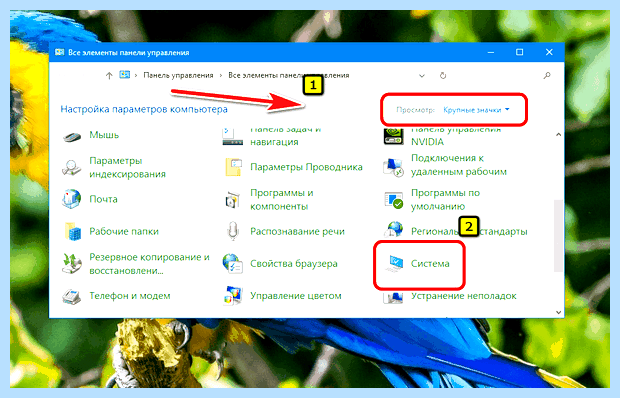Viewport: 620px width, 398px height.
Task: Click scroll up arrow of the list
Action: coord(558,134)
